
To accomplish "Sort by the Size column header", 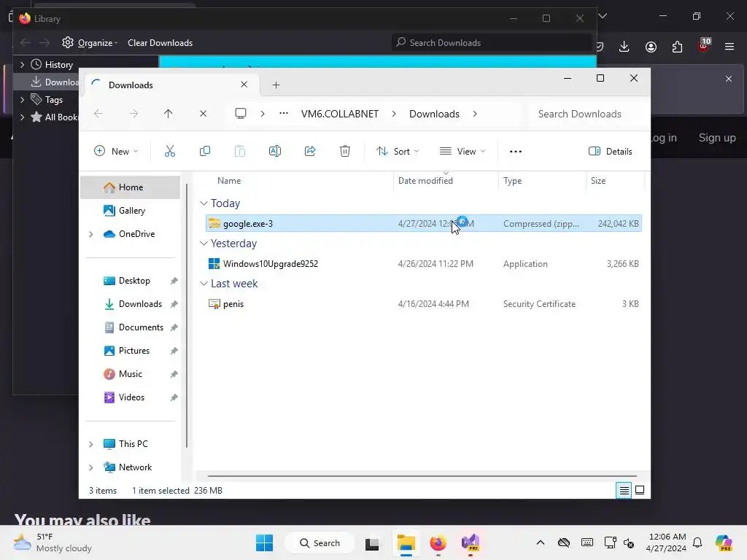I will (615, 181).
